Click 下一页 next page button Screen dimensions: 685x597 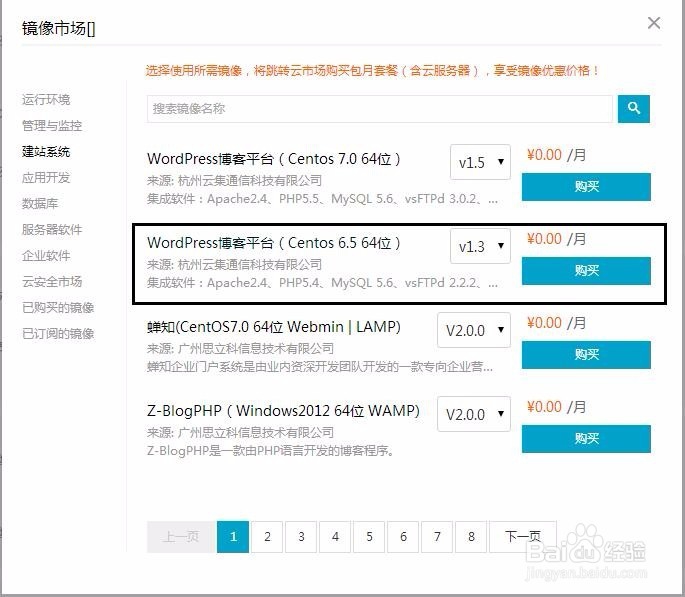coord(523,537)
